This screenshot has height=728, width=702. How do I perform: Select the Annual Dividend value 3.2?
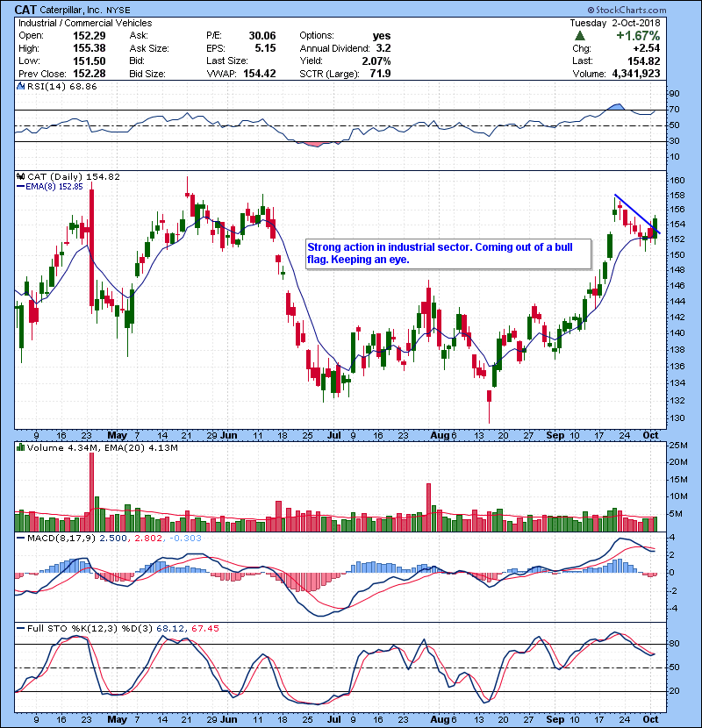(x=383, y=48)
